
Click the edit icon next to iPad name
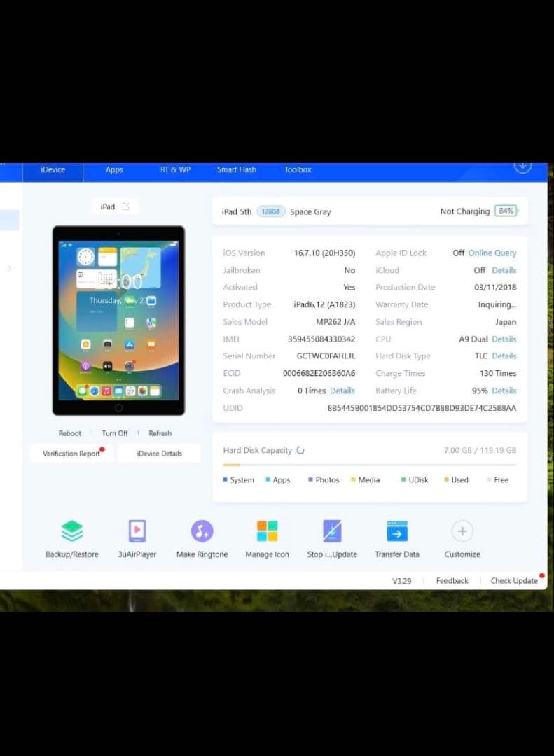pyautogui.click(x=126, y=206)
